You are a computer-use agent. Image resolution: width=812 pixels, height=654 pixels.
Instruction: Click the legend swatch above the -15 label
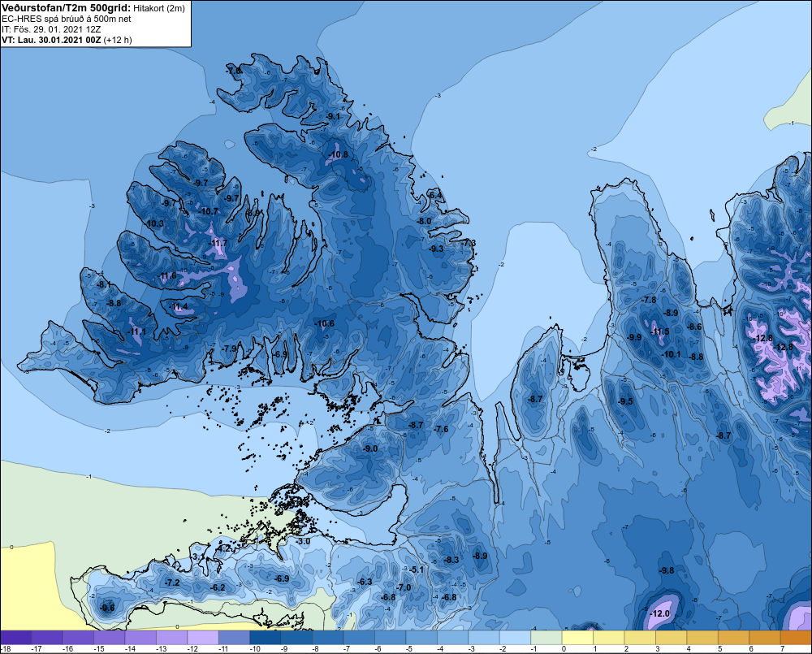pyautogui.click(x=110, y=638)
